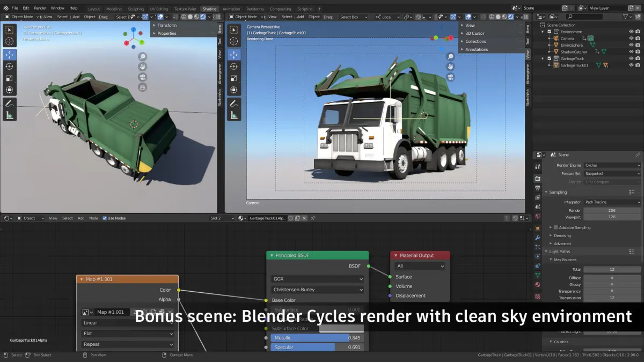This screenshot has height=362, width=644.
Task: Hide ShadowCatcher using its eye icon
Action: pyautogui.click(x=631, y=52)
